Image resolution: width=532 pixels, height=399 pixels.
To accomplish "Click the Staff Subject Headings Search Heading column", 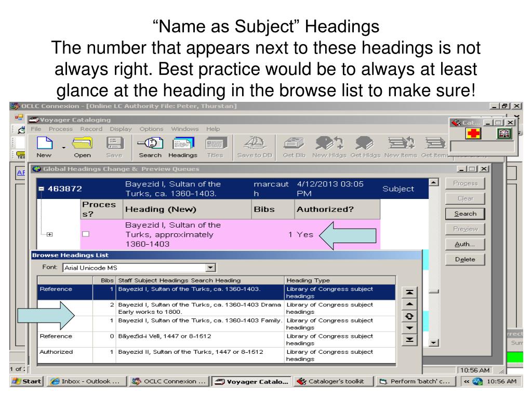I will point(200,280).
